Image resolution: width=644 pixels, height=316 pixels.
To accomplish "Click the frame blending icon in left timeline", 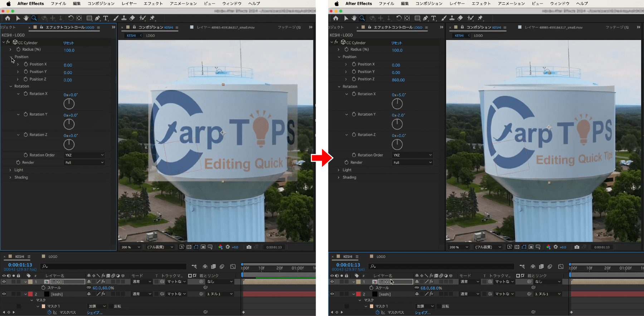I will (x=213, y=267).
